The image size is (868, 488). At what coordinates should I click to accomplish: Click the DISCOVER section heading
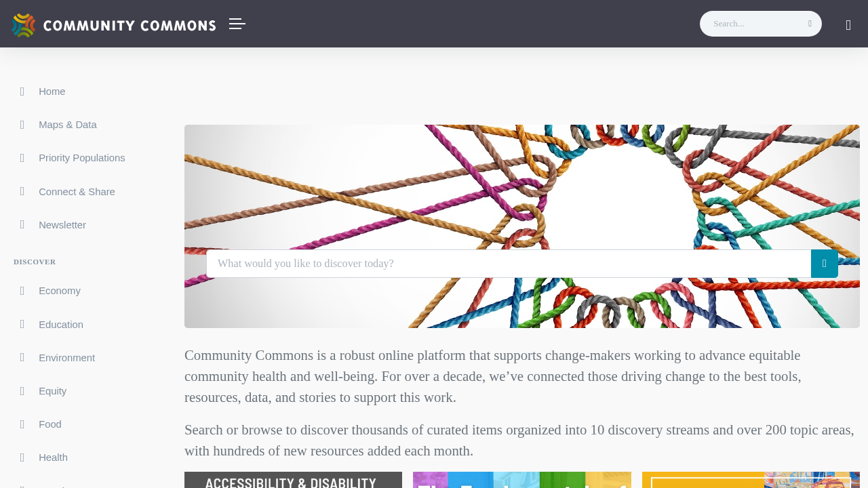point(35,262)
